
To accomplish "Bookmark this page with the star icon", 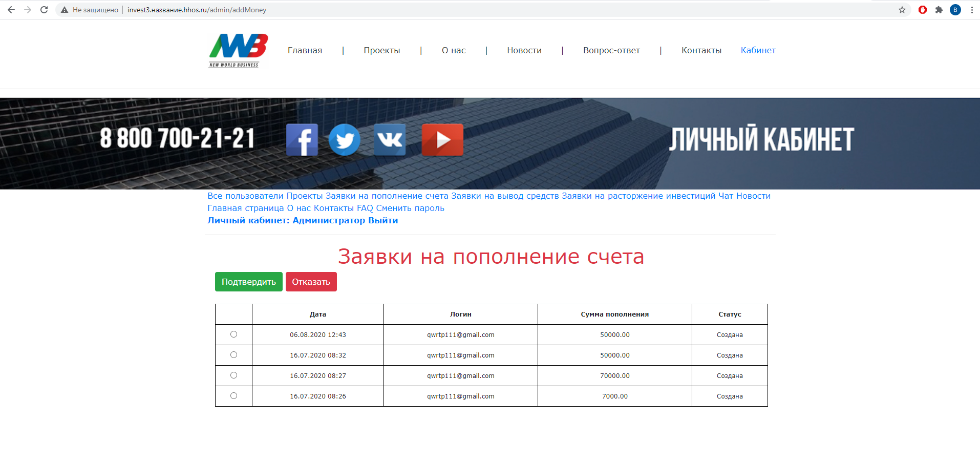I will [x=902, y=10].
